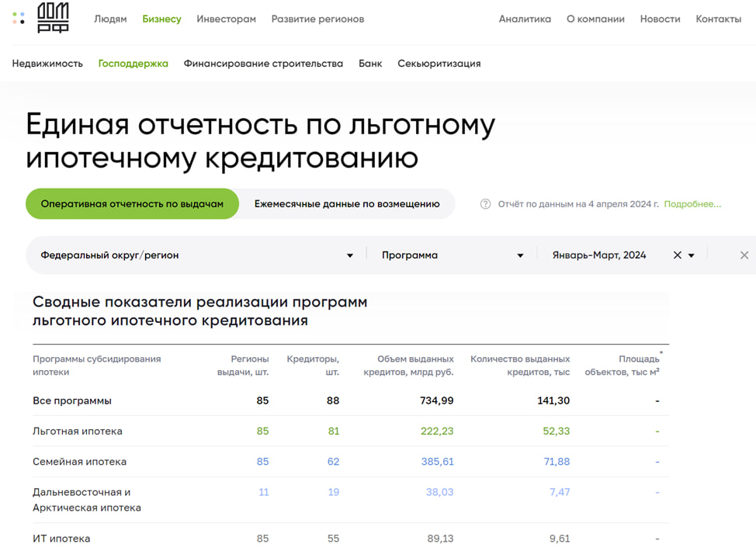
Task: Click Семейная ипотека count 71,88
Action: coord(557,462)
